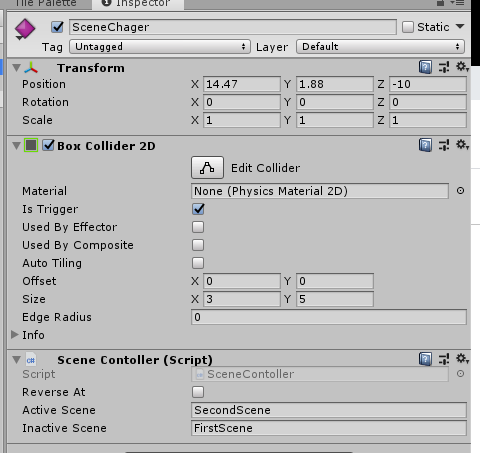This screenshot has height=453, width=480.
Task: Open the Box Collider 2D help icon
Action: coord(425,145)
